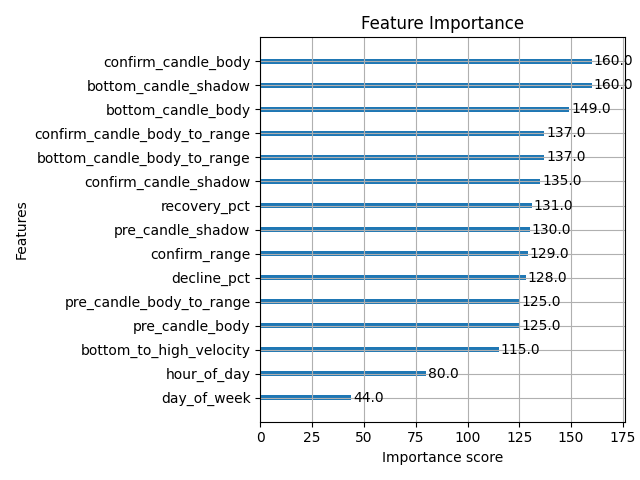Click the decline_pct bar
Screen dimensions: 640x480
coord(392,277)
